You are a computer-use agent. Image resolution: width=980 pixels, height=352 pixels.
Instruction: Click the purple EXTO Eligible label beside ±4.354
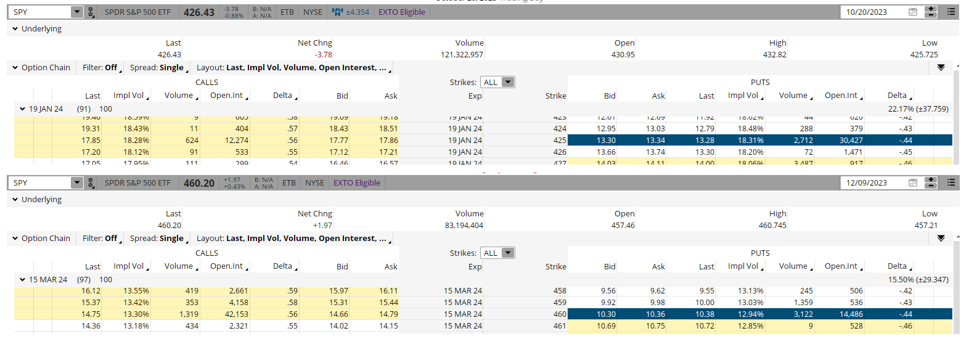pos(401,12)
